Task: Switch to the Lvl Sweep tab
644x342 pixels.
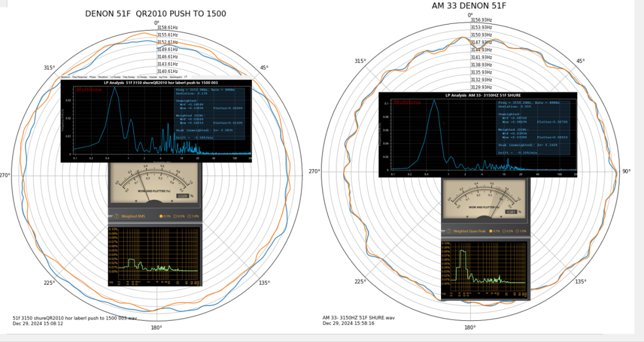Action: [116, 77]
